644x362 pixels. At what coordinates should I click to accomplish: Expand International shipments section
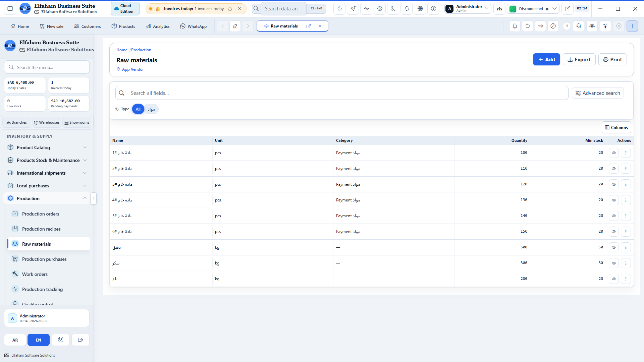point(47,173)
